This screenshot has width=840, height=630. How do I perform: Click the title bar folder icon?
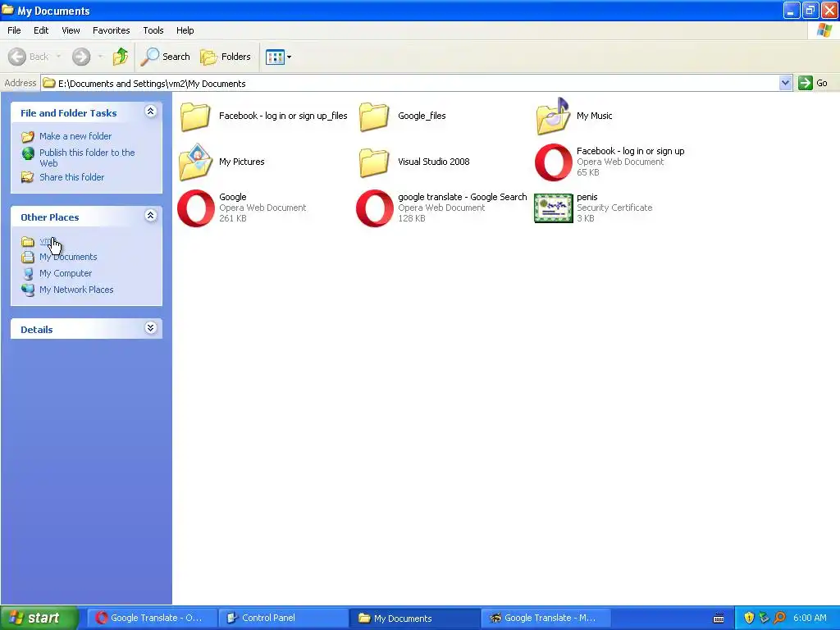(x=7, y=10)
